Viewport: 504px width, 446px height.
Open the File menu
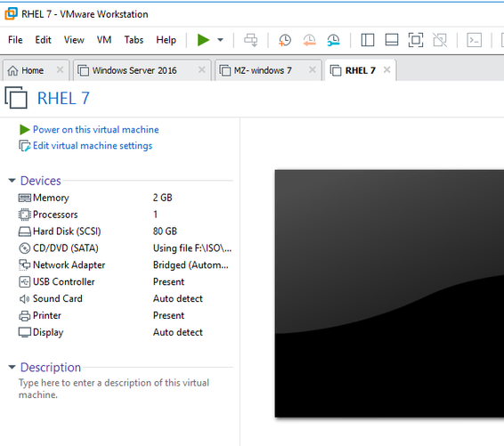(x=15, y=40)
